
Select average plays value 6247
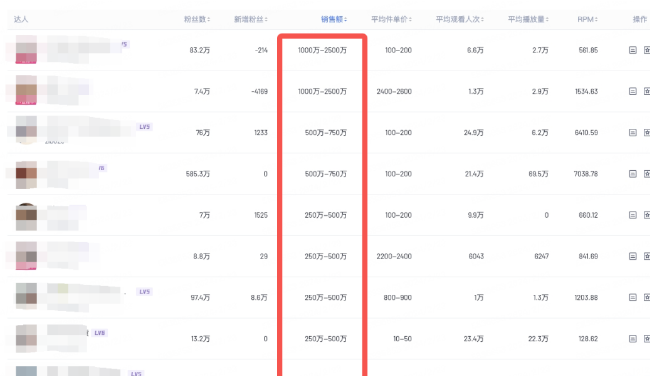pos(541,256)
